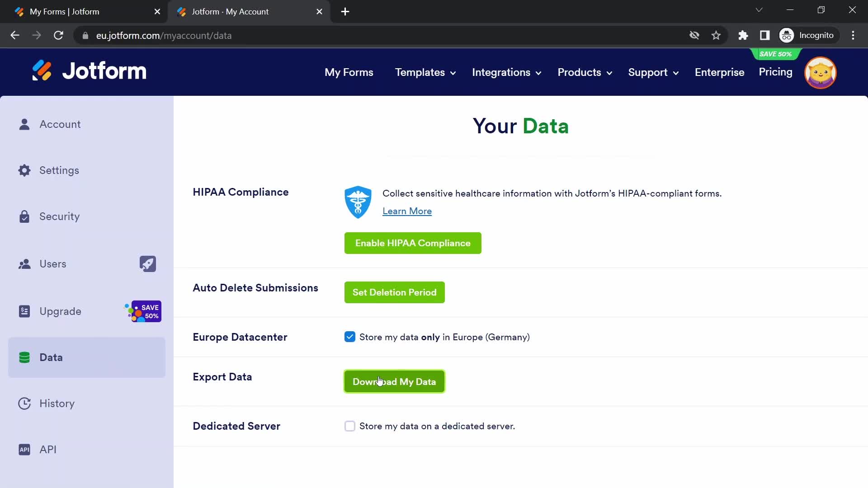Screen dimensions: 868x488
Task: Open the History panel
Action: (x=57, y=404)
